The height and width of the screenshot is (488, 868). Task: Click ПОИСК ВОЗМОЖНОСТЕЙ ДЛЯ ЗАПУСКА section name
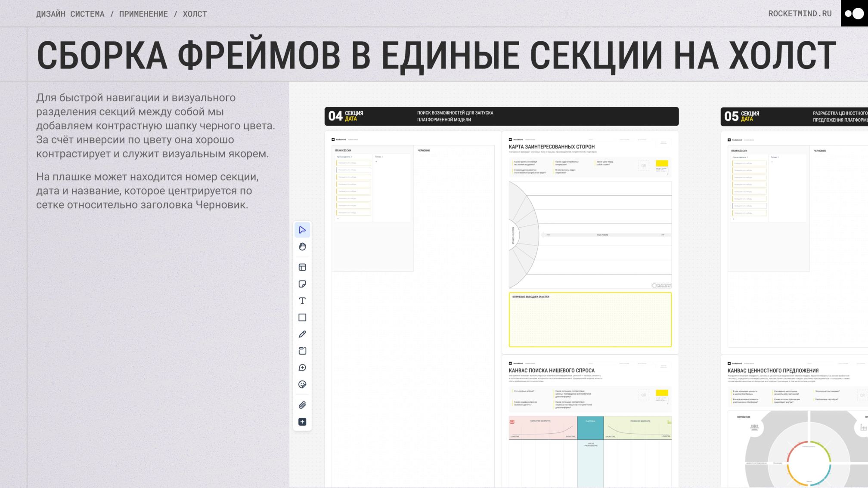pos(455,116)
